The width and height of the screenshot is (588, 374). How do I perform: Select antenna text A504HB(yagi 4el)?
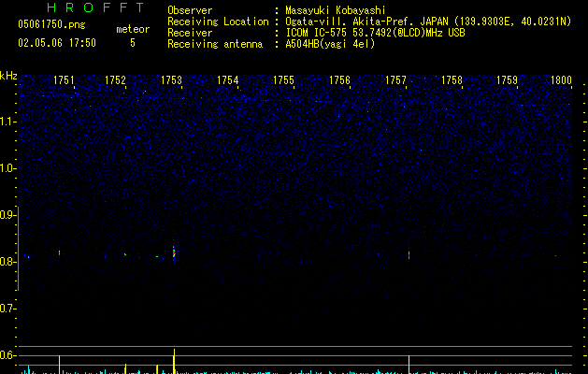(330, 44)
